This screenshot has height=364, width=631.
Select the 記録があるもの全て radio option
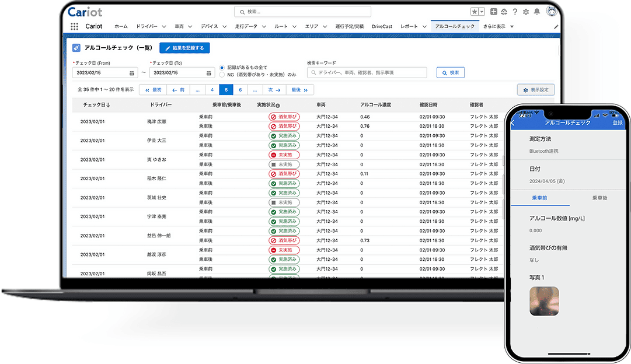(222, 68)
